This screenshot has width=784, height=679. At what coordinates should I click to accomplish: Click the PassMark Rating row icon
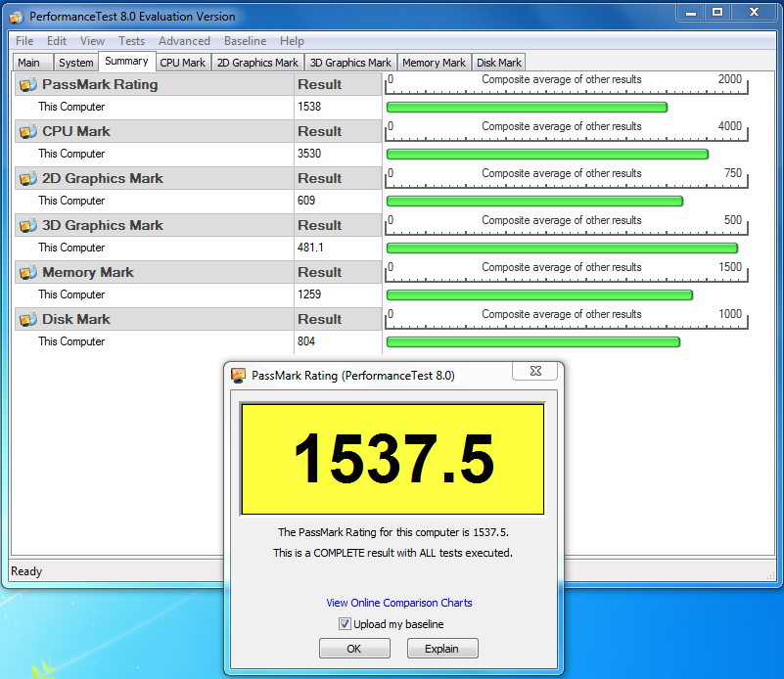coord(28,84)
